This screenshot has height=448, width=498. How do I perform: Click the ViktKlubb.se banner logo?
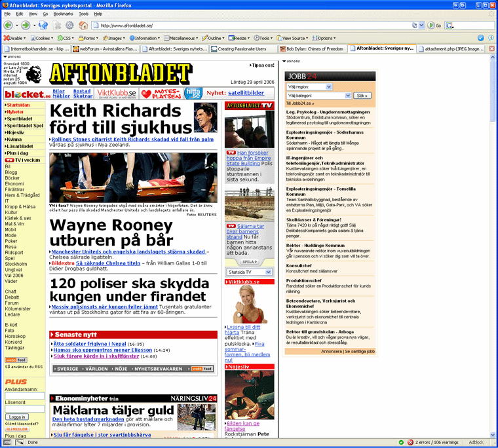(x=117, y=94)
